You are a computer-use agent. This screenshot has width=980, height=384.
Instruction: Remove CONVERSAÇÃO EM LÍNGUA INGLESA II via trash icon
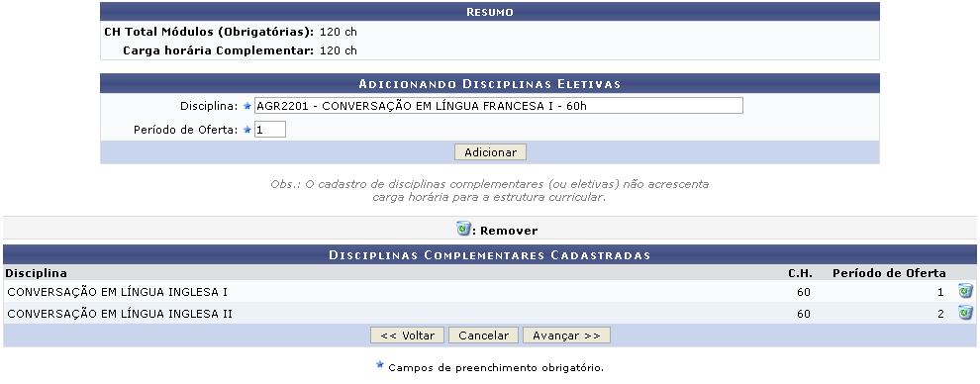coord(965,313)
